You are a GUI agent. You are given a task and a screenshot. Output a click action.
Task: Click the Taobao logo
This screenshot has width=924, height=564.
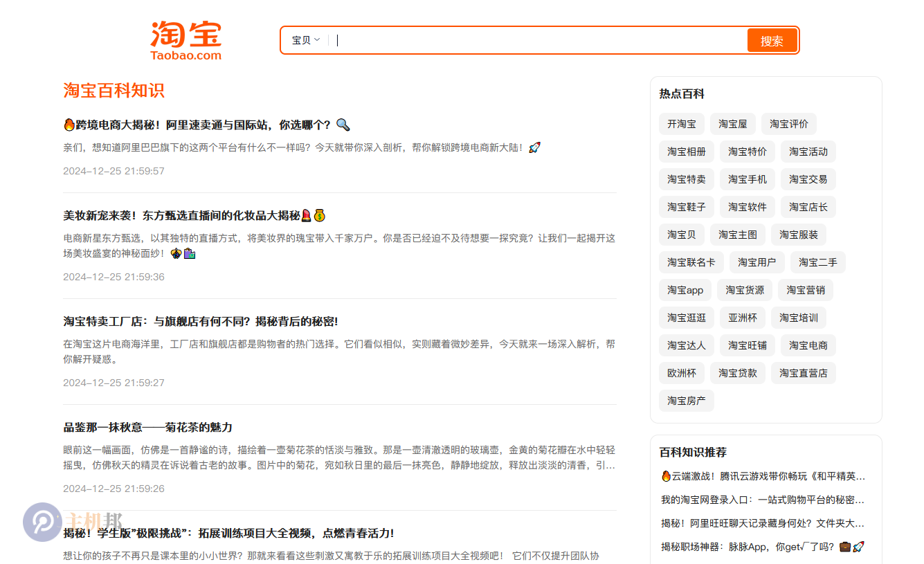[x=186, y=40]
